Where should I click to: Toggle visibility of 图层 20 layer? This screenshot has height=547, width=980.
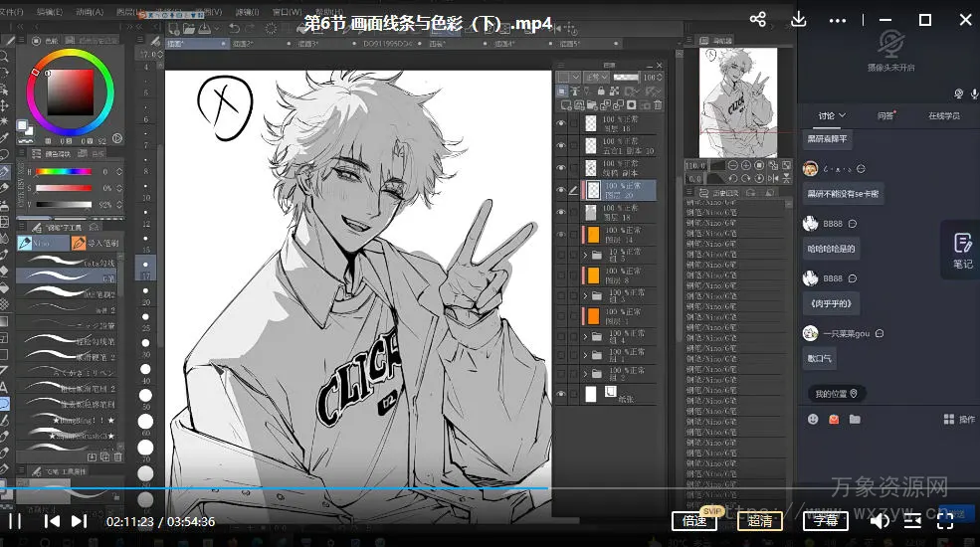point(561,190)
